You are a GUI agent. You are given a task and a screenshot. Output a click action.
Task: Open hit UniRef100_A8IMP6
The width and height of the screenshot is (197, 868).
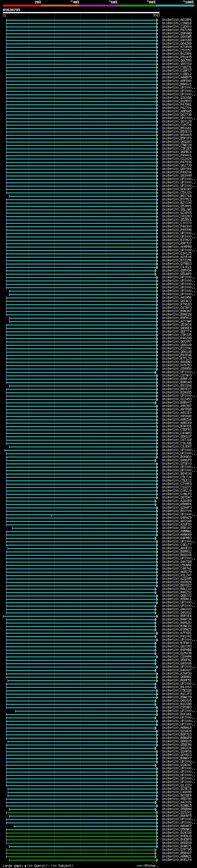[x=177, y=20]
